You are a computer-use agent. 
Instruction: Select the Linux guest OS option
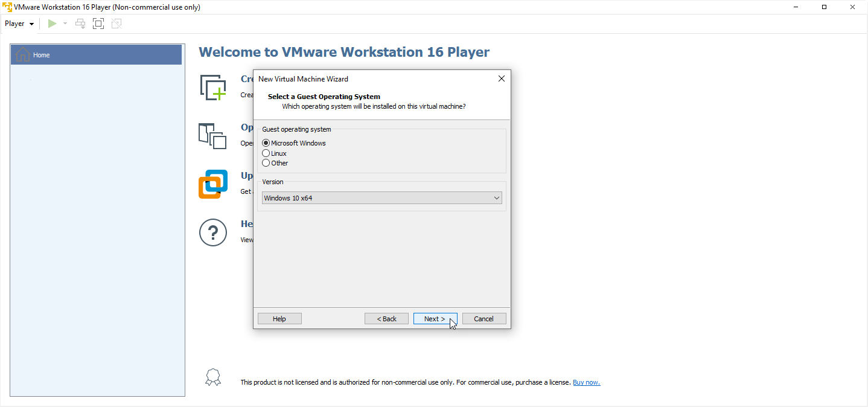(x=275, y=153)
